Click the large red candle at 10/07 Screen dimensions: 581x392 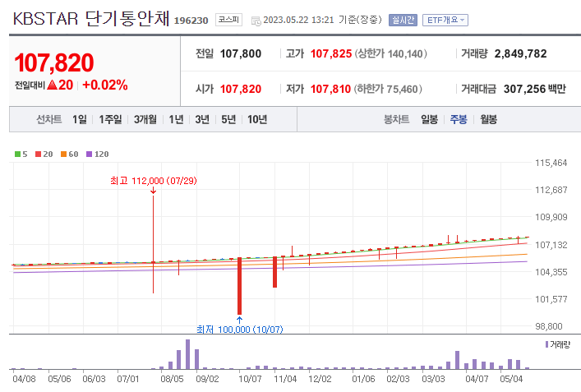point(239,285)
